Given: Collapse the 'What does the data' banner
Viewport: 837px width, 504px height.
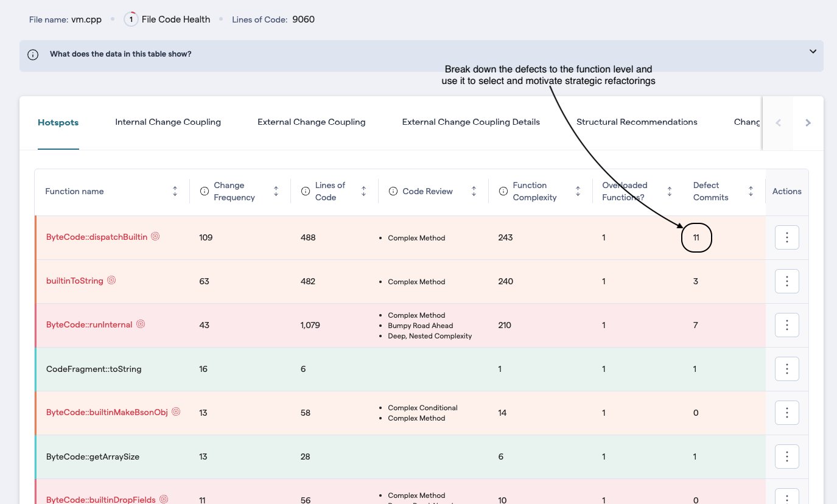Looking at the screenshot, I should 812,51.
